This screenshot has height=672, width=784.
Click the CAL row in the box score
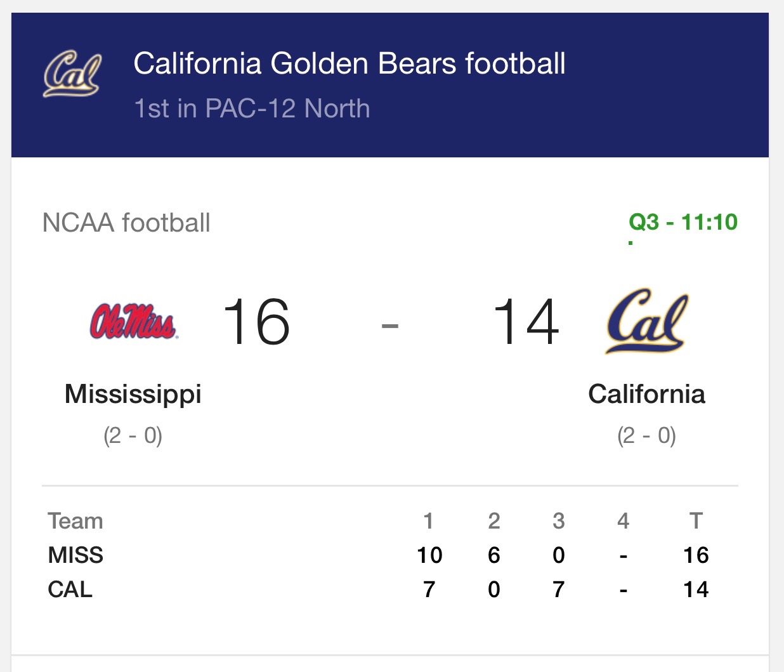point(70,590)
